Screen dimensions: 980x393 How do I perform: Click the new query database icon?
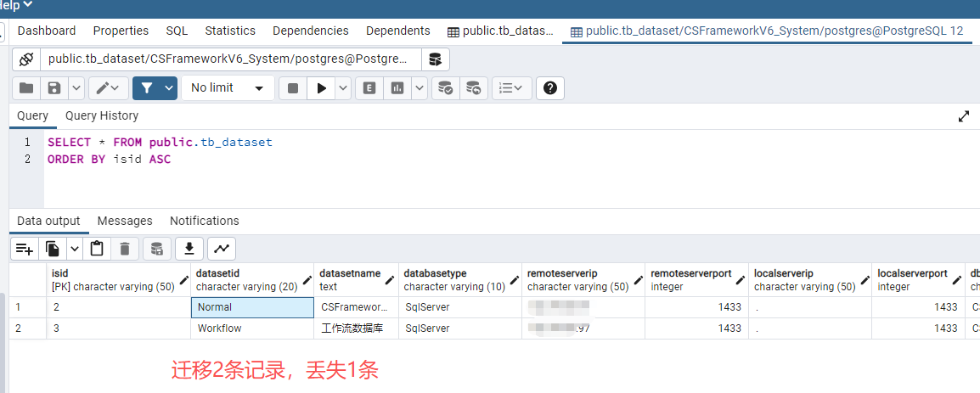tap(436, 60)
